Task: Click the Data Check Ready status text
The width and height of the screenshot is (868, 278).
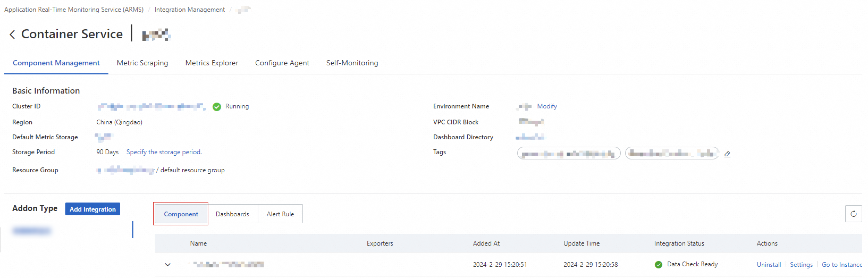Action: pos(692,264)
